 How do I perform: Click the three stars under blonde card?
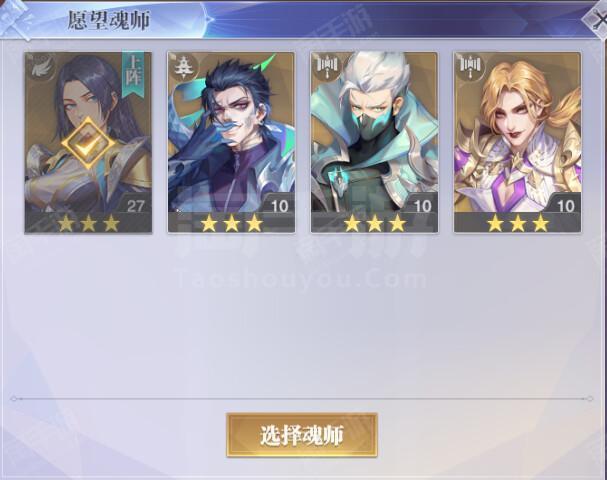click(x=518, y=223)
